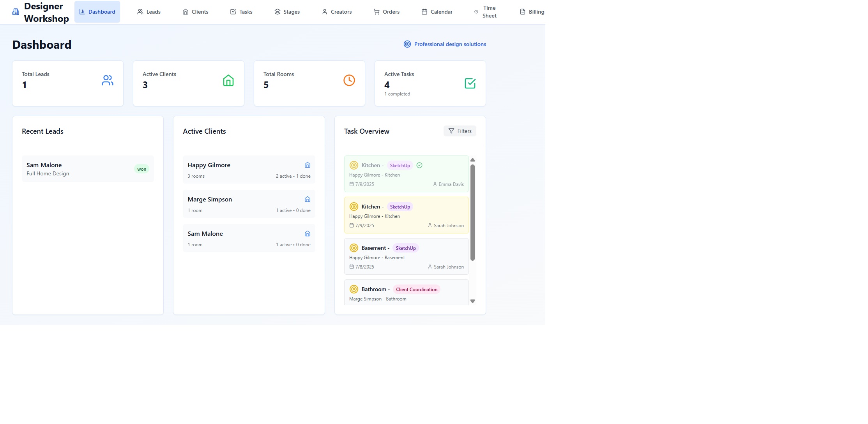Viewport: 868px width, 424px height.
Task: Click the green home icon on the Active Clients card
Action: 228,81
